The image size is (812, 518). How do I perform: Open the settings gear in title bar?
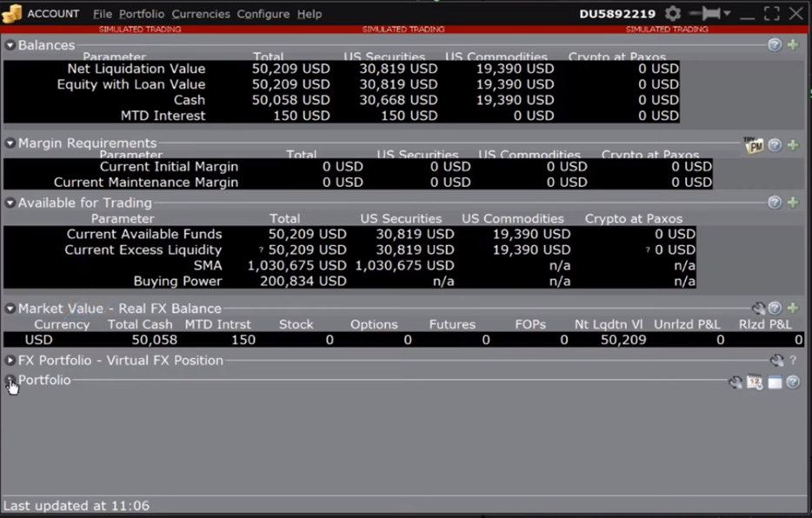pos(673,14)
